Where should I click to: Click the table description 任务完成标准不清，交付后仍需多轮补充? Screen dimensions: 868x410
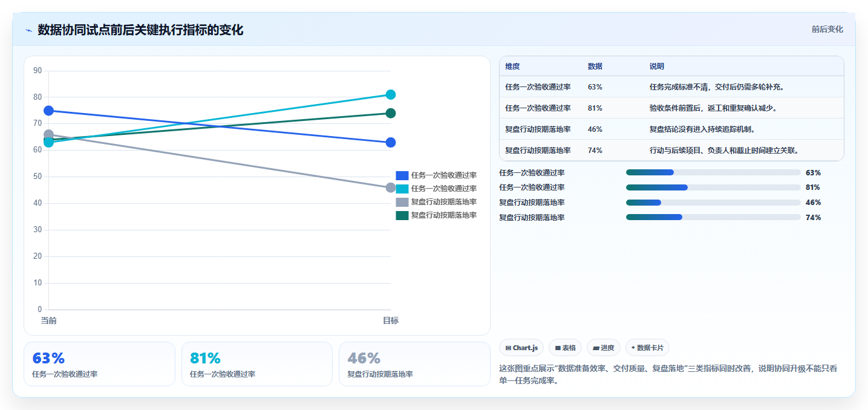coord(717,87)
